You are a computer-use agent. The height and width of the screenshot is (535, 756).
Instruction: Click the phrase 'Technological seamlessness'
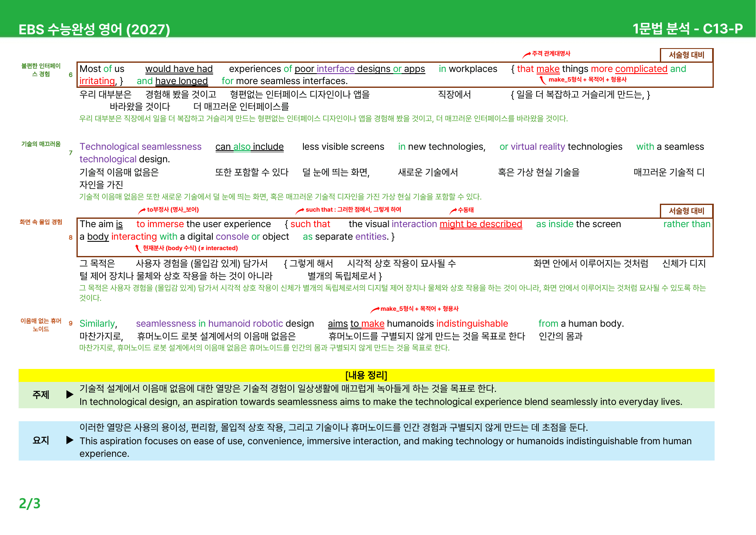click(140, 147)
